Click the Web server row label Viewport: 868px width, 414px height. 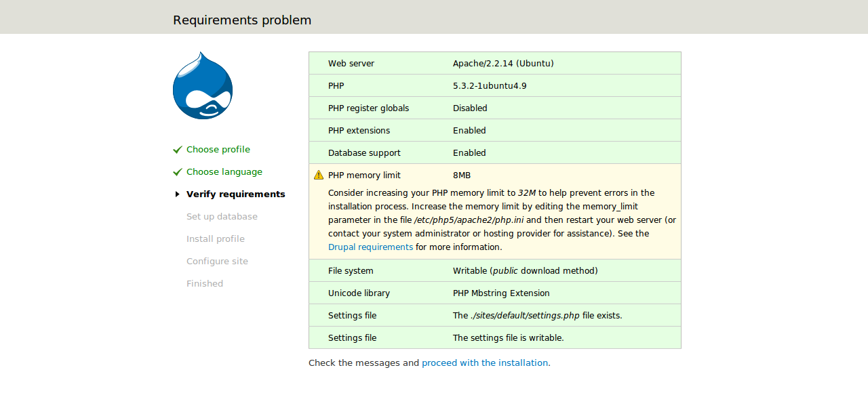pyautogui.click(x=351, y=64)
